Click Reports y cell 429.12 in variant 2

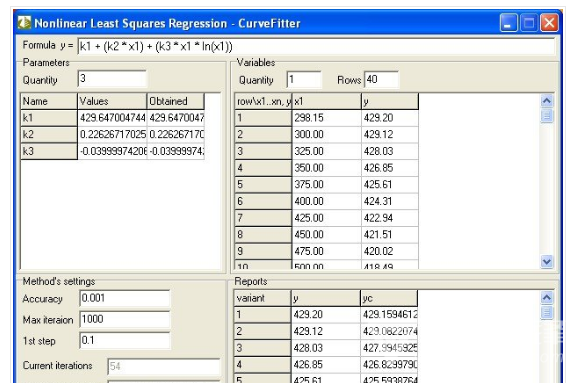click(x=326, y=331)
